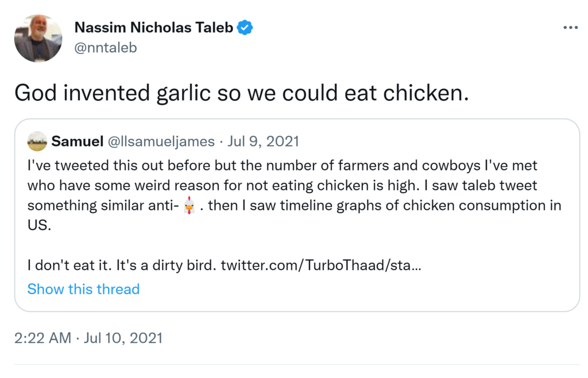This screenshot has height=378, width=588.
Task: Open the three-dot more options menu
Action: pos(570,28)
